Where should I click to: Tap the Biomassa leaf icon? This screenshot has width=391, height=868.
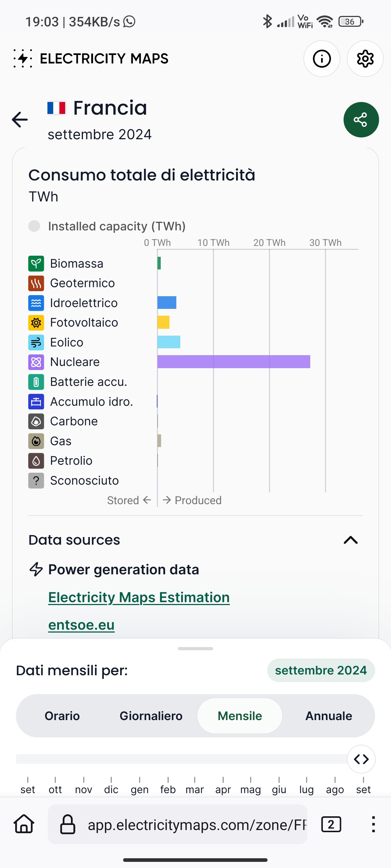(36, 263)
